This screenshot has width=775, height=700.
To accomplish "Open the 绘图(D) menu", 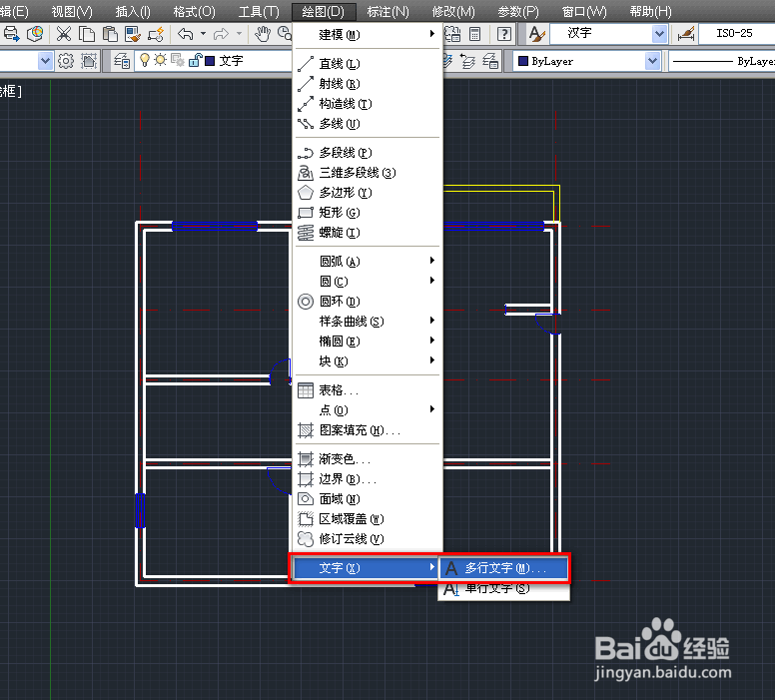I will click(x=323, y=11).
